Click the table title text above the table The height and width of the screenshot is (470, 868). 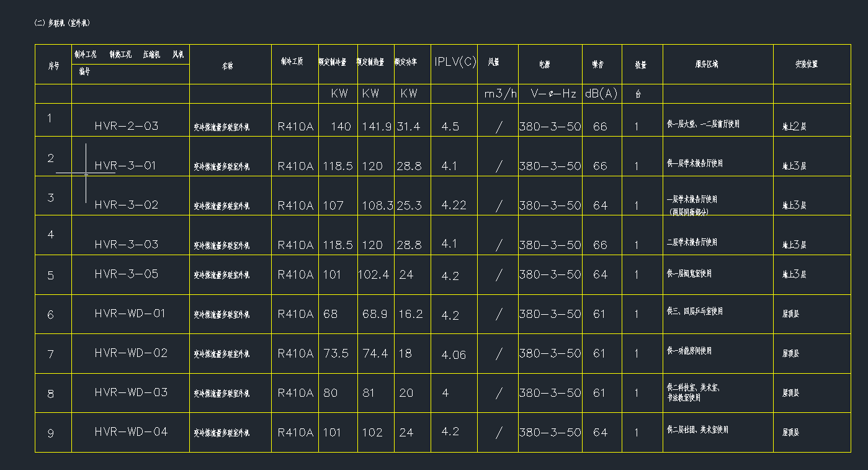point(63,23)
